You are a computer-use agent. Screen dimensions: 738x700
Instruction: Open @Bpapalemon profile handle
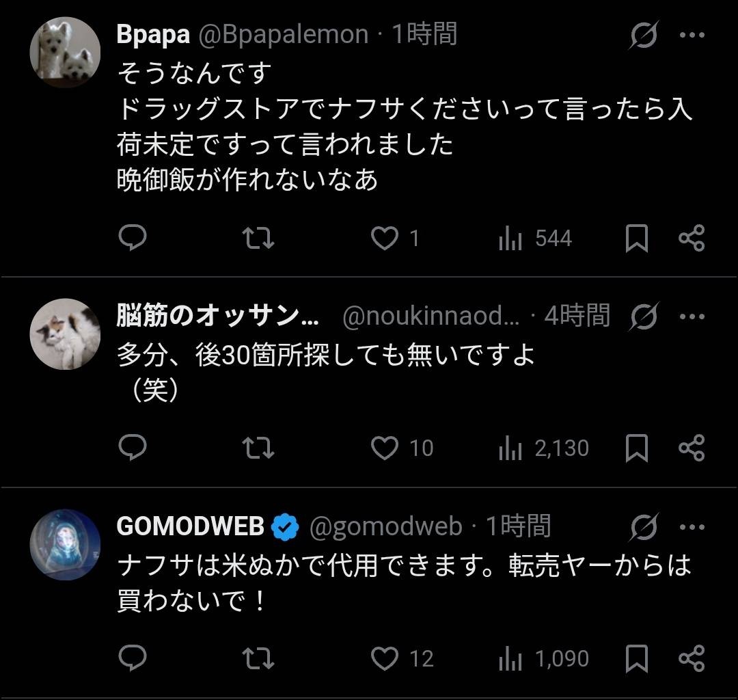pyautogui.click(x=283, y=34)
